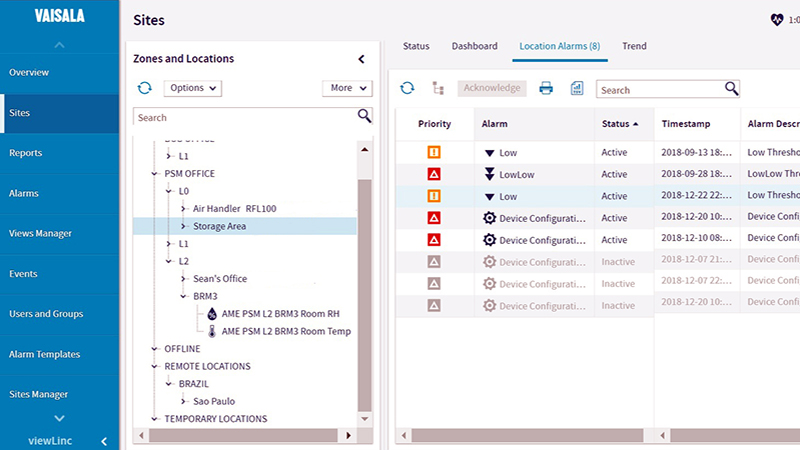Collapse the Zones and Locations panel
Screen dimensions: 800x450
point(361,59)
